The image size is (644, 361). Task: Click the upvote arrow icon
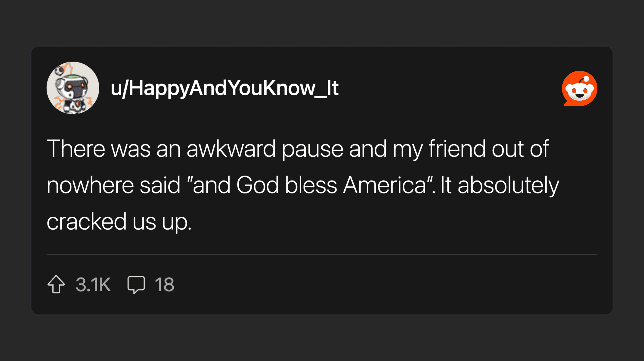tap(56, 284)
